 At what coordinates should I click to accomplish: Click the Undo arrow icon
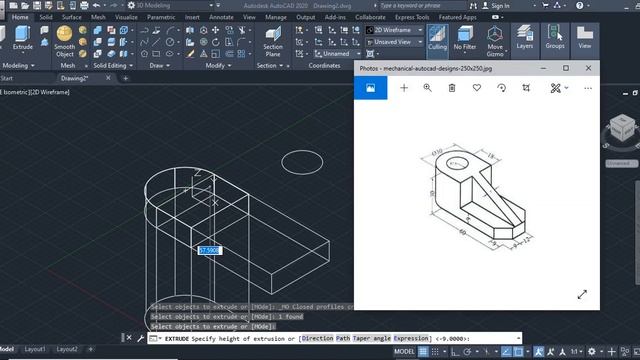click(96, 5)
